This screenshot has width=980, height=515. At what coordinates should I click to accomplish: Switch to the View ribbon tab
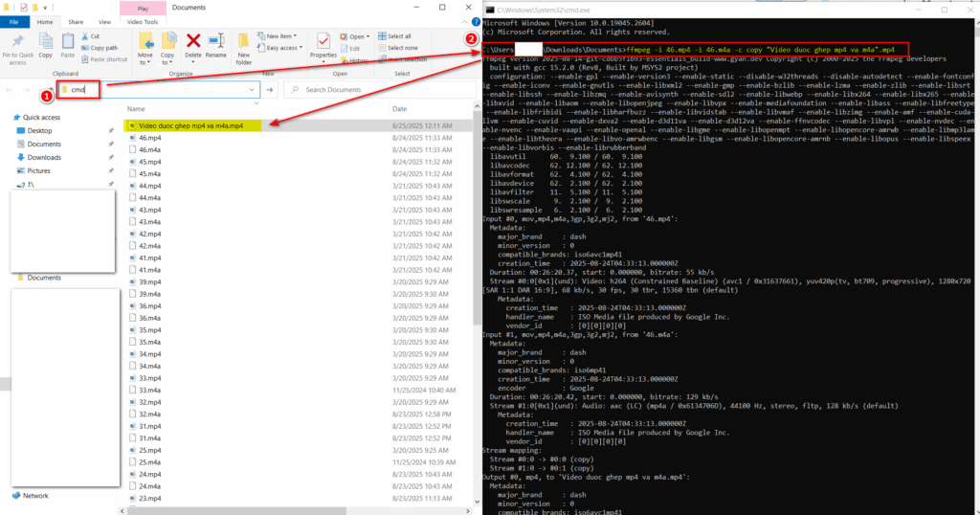(104, 22)
